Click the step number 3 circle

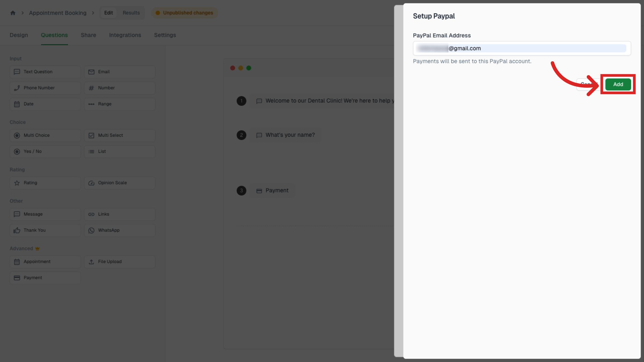click(x=241, y=191)
